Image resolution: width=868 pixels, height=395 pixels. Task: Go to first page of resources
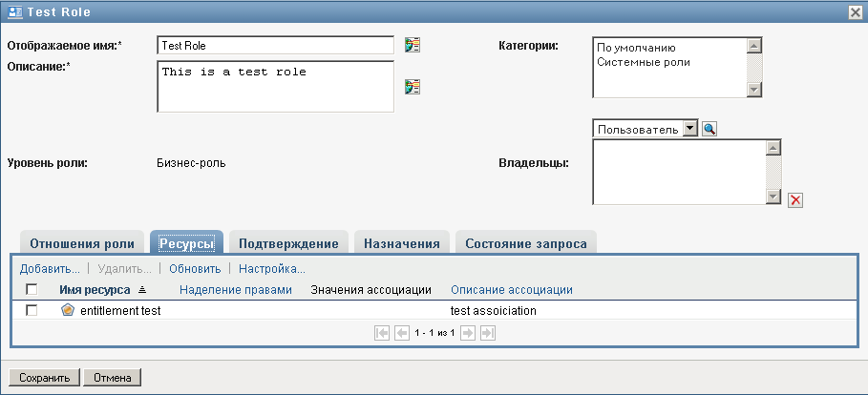pos(382,332)
